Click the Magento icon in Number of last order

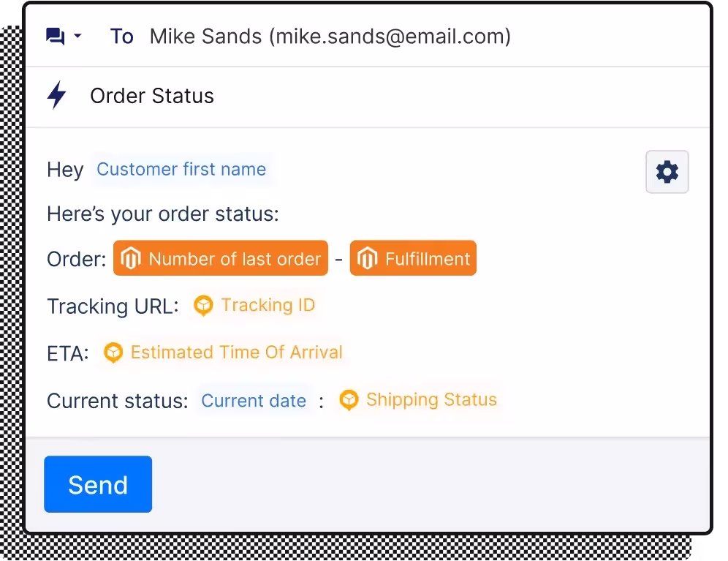click(x=130, y=258)
